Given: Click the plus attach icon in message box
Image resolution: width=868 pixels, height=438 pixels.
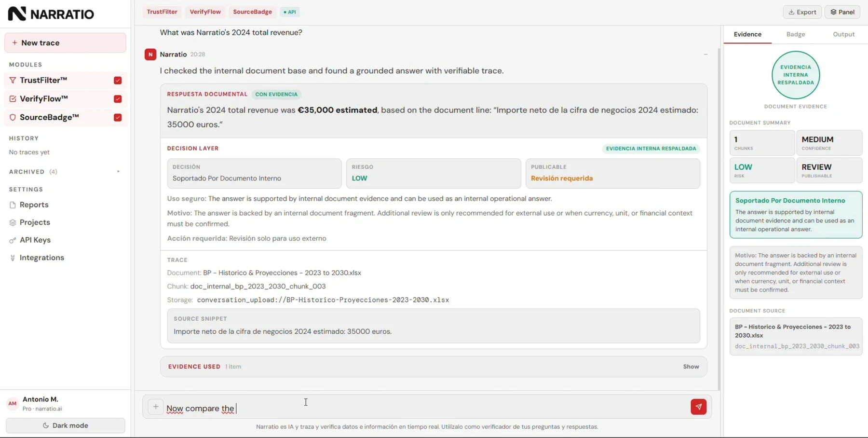Looking at the screenshot, I should pyautogui.click(x=156, y=407).
